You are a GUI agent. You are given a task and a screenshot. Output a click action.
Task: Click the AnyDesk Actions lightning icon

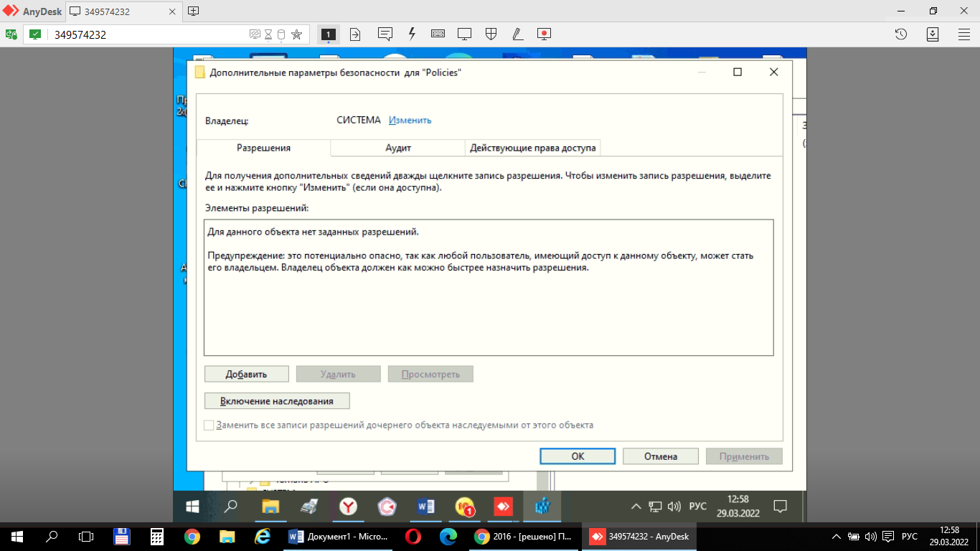tap(412, 34)
